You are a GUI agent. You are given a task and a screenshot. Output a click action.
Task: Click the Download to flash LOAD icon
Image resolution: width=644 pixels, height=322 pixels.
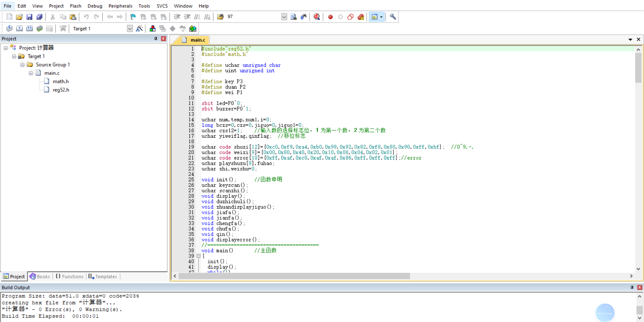(63, 29)
